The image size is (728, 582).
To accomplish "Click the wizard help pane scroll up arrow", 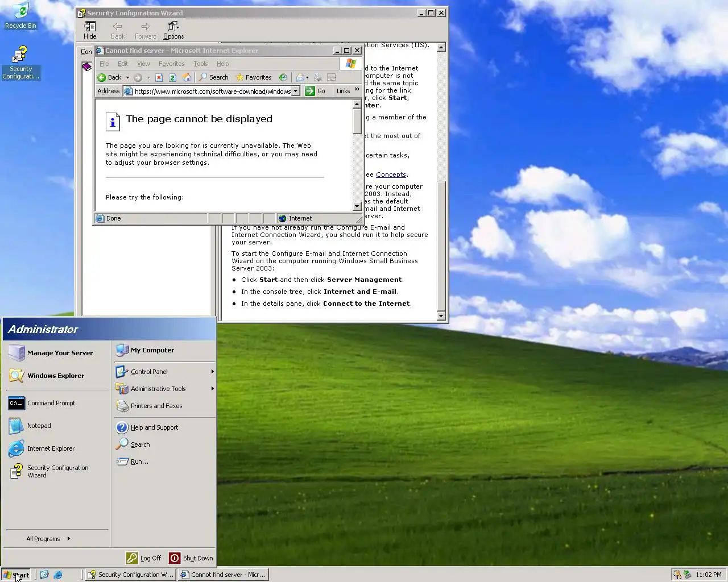I will tap(441, 48).
